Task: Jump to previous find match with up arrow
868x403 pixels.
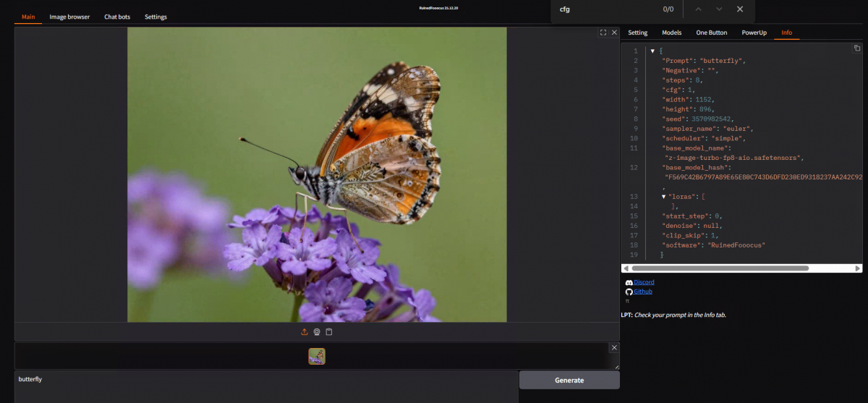Action: pos(698,9)
